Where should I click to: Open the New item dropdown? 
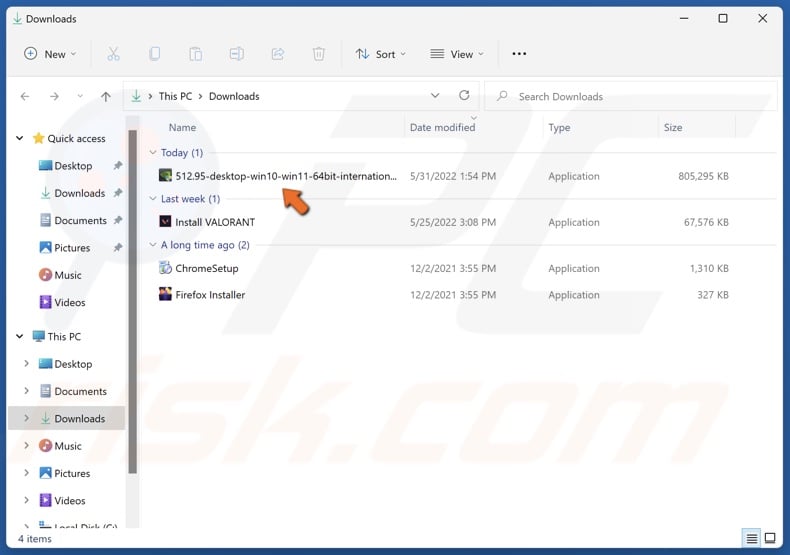click(50, 54)
